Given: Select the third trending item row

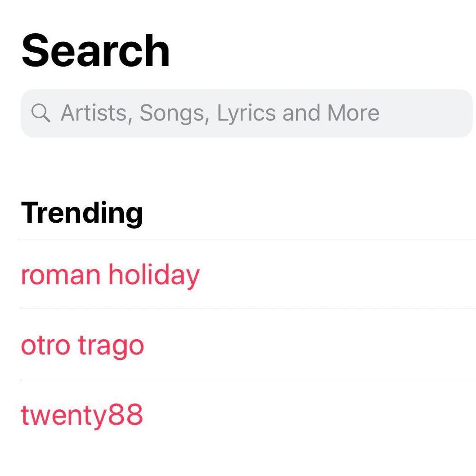Looking at the screenshot, I should point(248,415).
